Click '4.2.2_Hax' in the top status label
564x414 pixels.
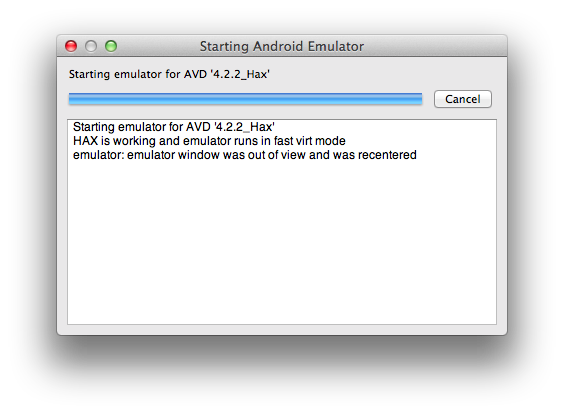[240, 74]
